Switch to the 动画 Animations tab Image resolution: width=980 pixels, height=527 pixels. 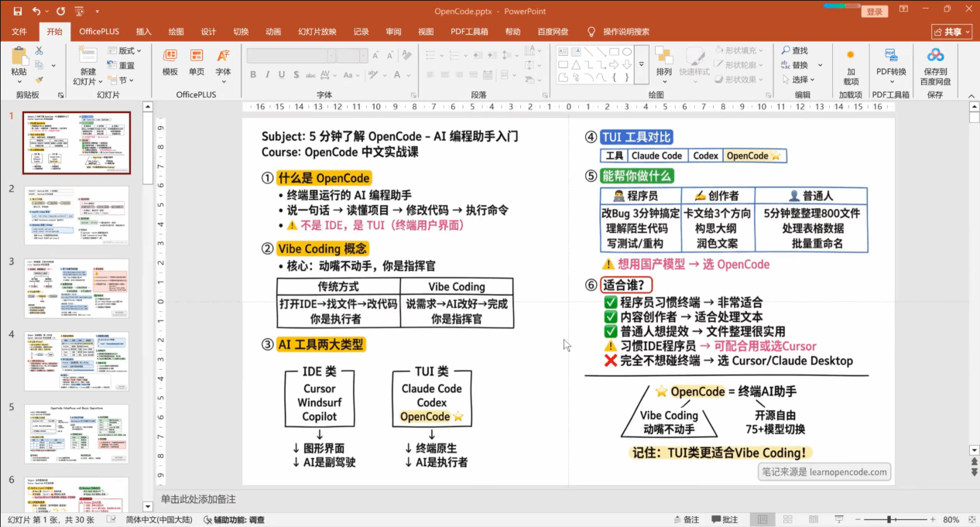(x=273, y=32)
